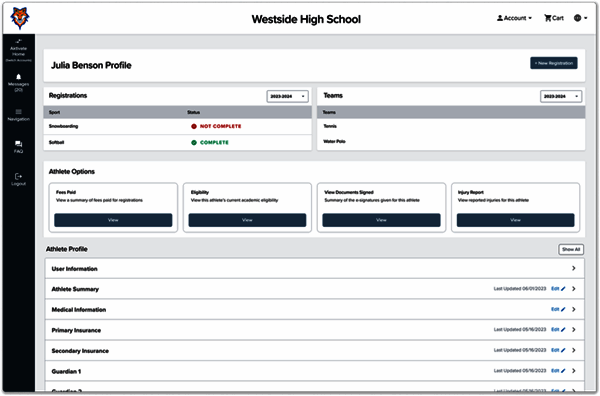Edit the Athlete Summary section
The width and height of the screenshot is (600, 396).
click(x=558, y=289)
